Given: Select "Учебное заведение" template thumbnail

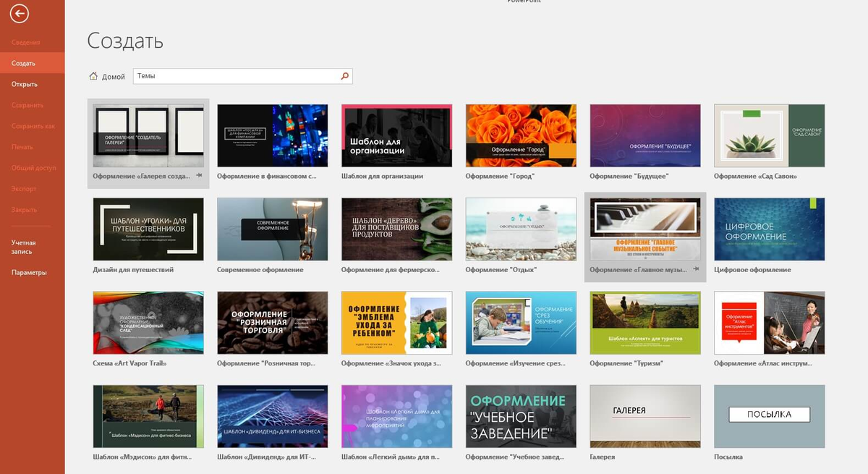Looking at the screenshot, I should [x=521, y=416].
